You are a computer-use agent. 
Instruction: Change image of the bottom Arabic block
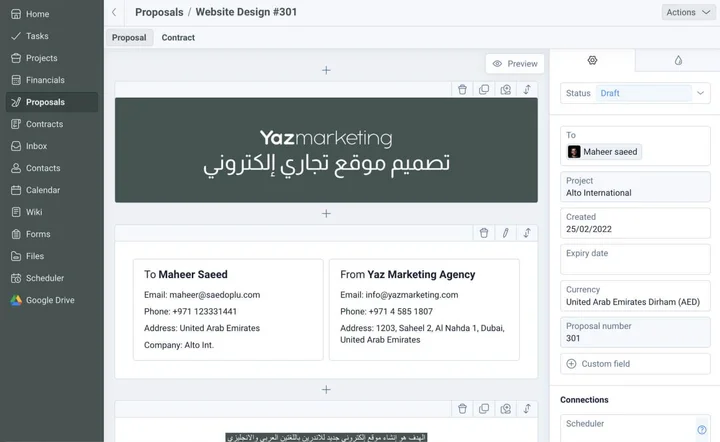pos(506,408)
